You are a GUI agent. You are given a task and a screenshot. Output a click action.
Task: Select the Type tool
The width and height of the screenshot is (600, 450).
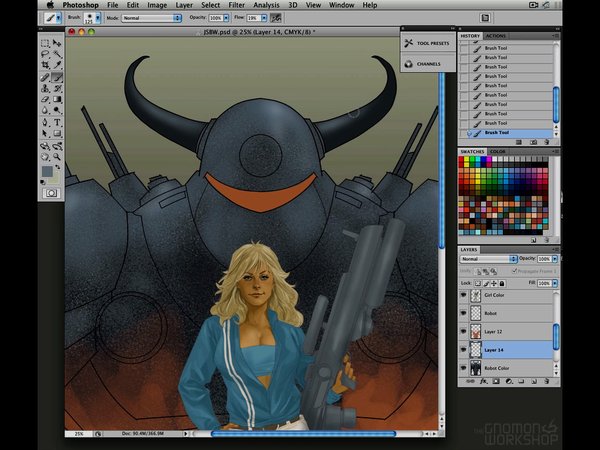57,122
